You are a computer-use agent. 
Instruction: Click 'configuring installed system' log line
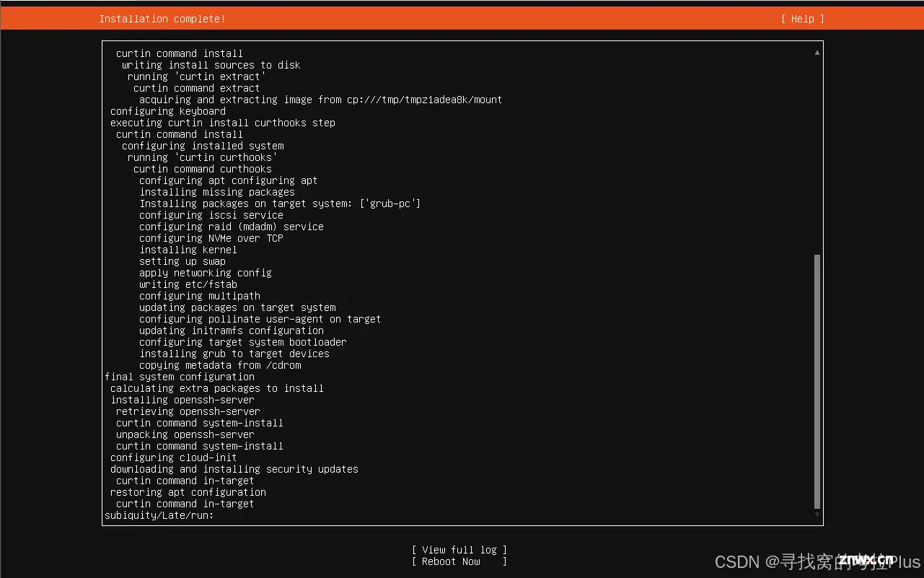click(203, 146)
